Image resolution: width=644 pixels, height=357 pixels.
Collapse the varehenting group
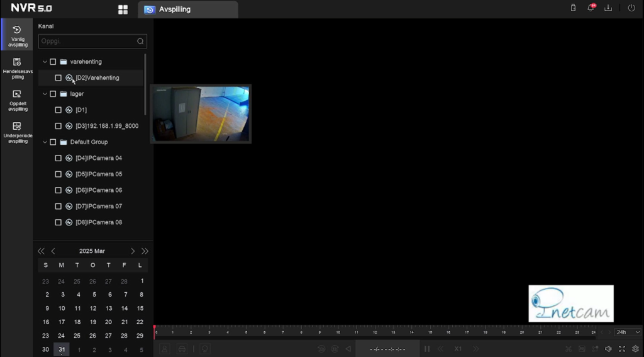click(x=45, y=62)
